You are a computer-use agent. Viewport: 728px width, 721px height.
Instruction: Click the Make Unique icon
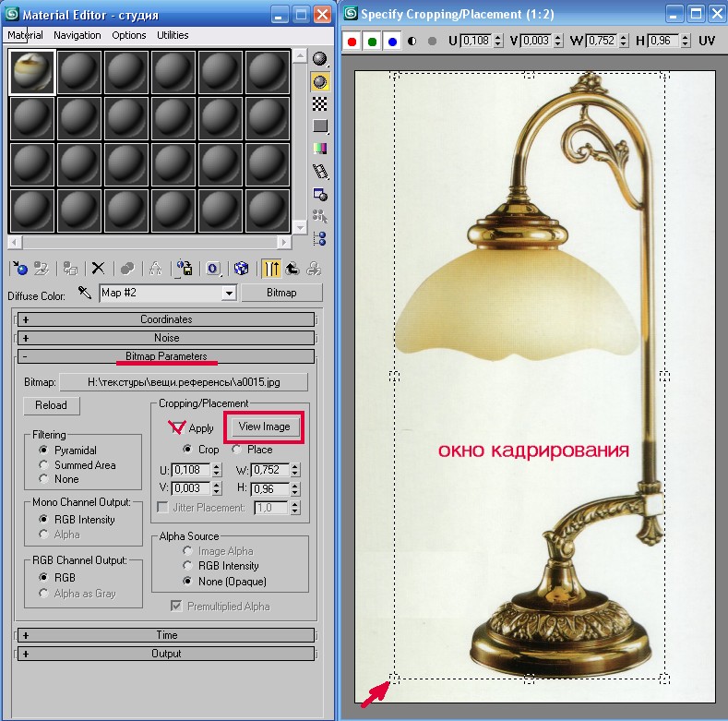tap(156, 269)
